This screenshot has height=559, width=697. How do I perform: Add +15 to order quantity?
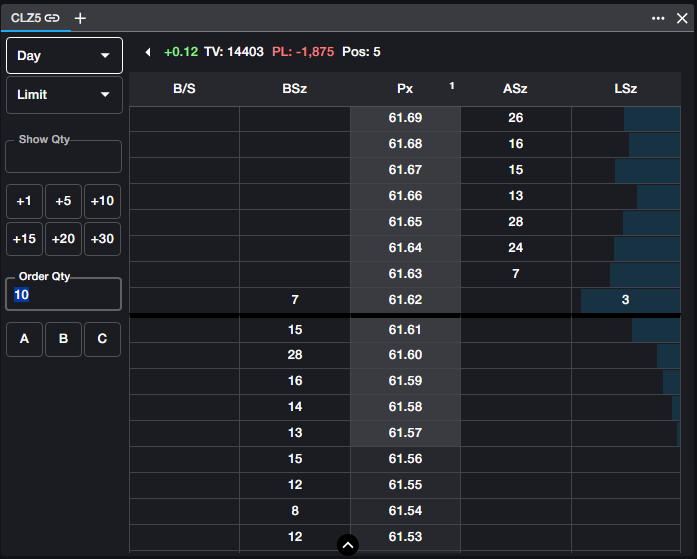(x=24, y=239)
